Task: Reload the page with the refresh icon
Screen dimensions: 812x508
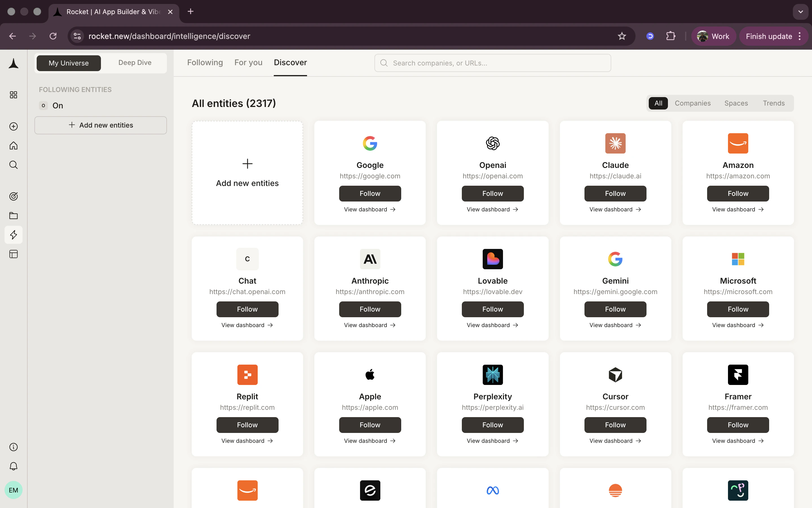Action: pos(53,36)
